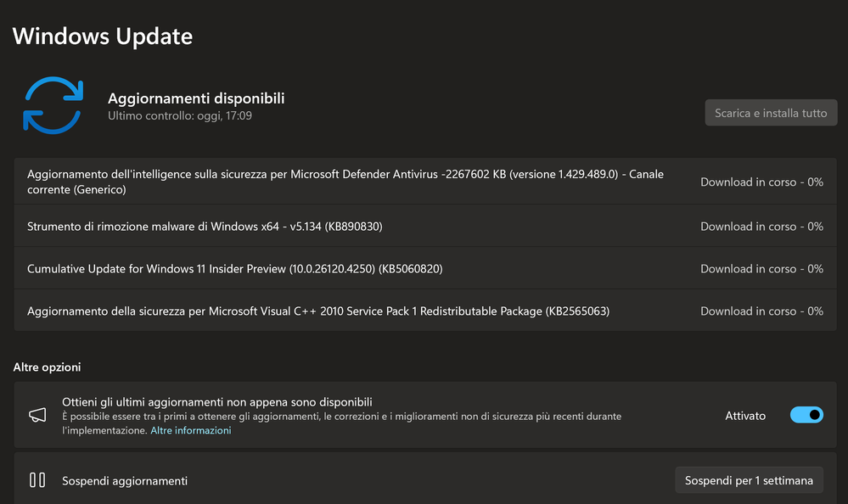The width and height of the screenshot is (848, 504).
Task: Click the pause icon next to Sospendi aggiornamenti
Action: [37, 480]
